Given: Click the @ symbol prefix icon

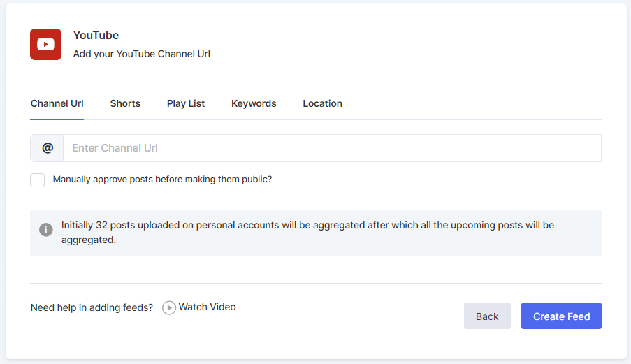Looking at the screenshot, I should [x=48, y=148].
